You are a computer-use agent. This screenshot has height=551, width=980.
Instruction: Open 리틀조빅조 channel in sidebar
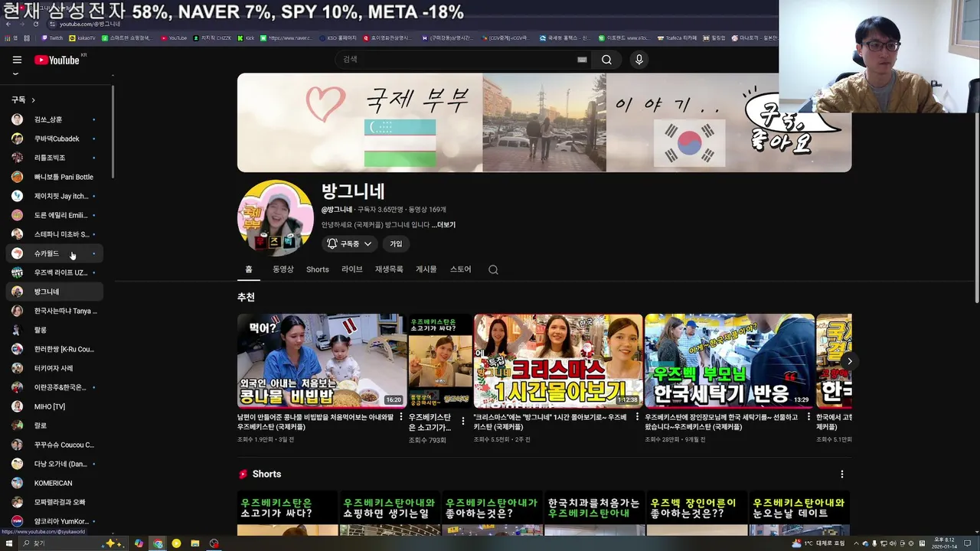click(x=55, y=158)
